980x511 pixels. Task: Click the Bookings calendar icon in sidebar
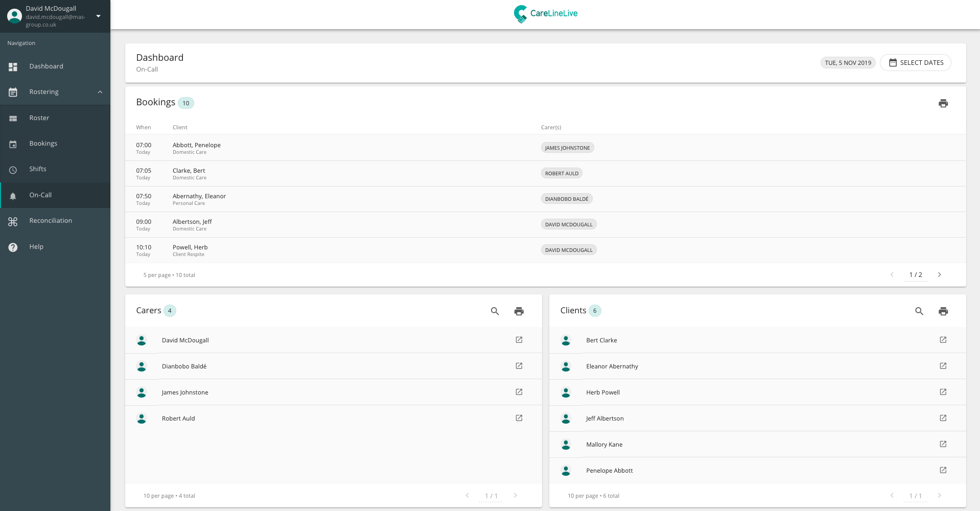click(x=13, y=144)
